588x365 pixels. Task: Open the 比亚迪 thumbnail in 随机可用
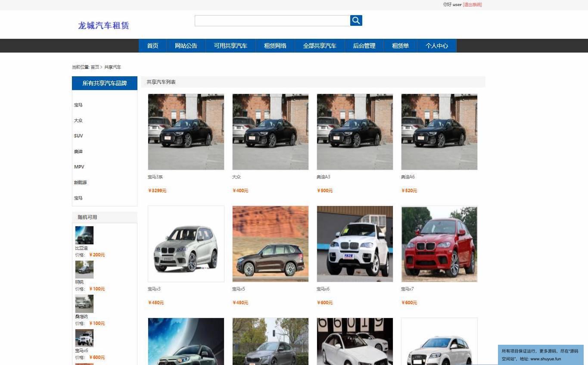(x=84, y=235)
